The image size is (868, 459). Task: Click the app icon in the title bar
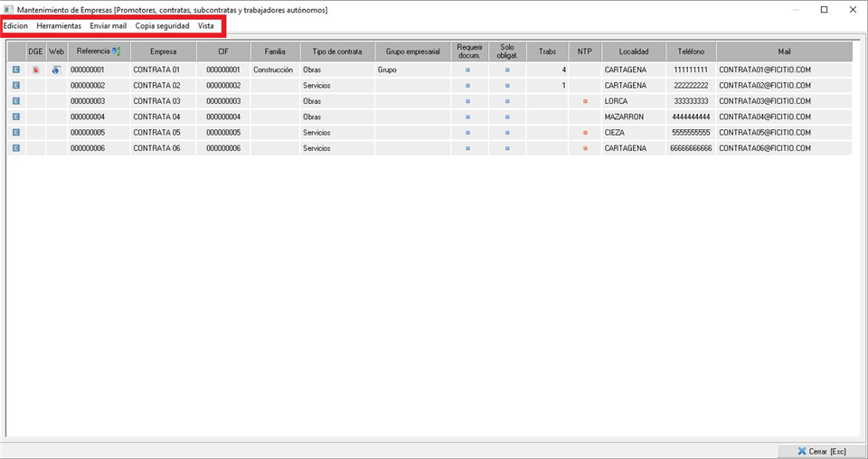pos(8,10)
